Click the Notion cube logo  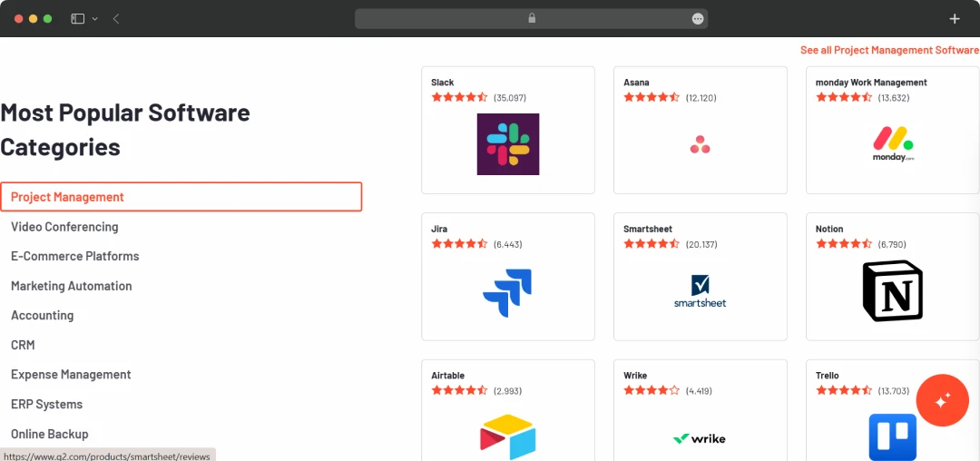pyautogui.click(x=893, y=291)
